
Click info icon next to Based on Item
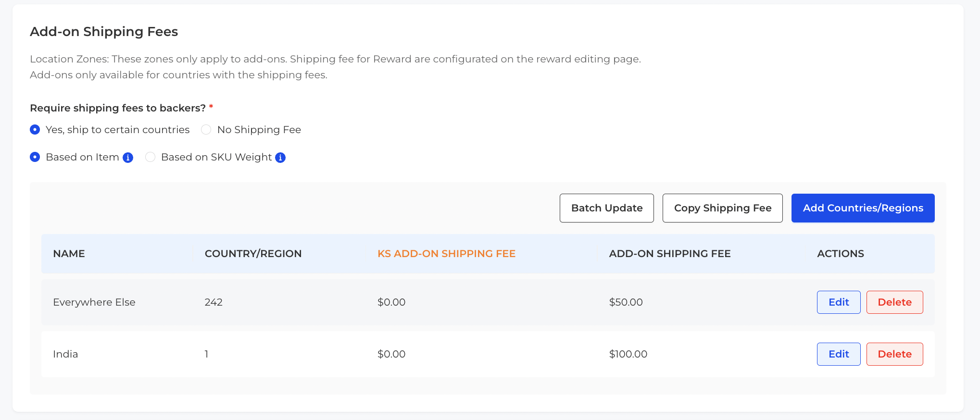128,158
